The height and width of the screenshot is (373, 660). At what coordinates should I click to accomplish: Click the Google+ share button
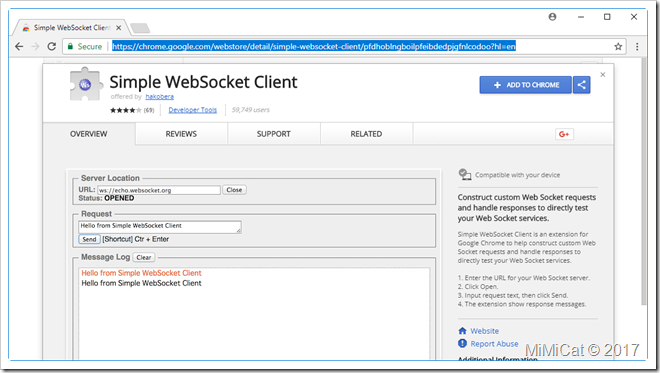pos(564,134)
